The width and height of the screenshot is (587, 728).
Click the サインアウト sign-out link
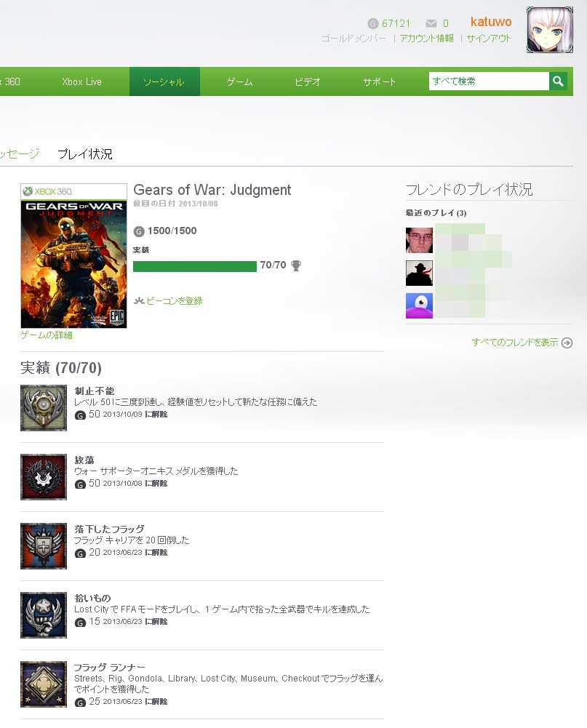[x=489, y=38]
